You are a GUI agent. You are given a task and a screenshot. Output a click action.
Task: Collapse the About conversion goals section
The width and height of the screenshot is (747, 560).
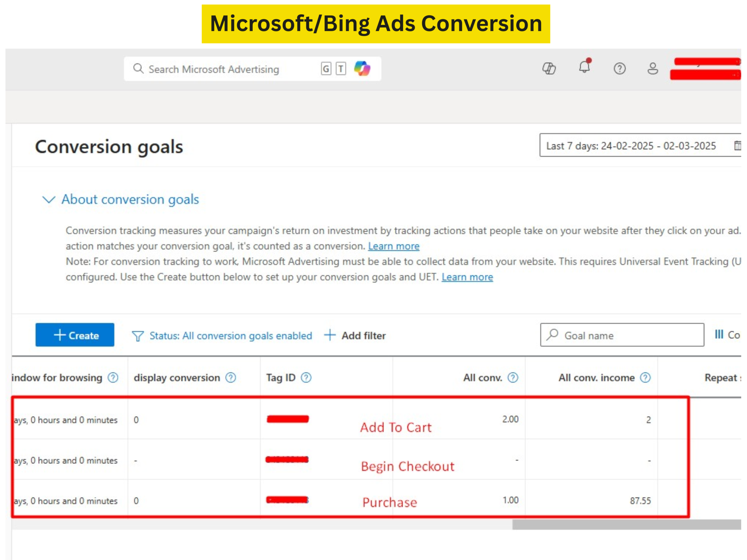[x=49, y=199]
